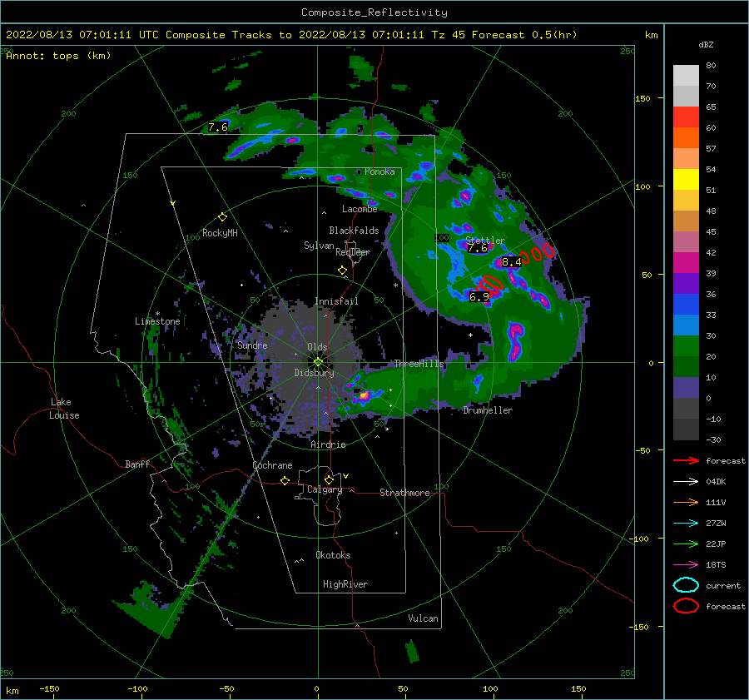749x700 pixels.
Task: Click the cyan current ellipse legend icon
Action: tap(686, 585)
